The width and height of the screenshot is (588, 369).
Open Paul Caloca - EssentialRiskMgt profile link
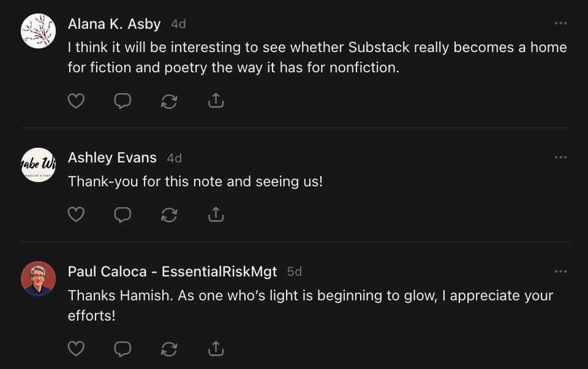(x=172, y=272)
